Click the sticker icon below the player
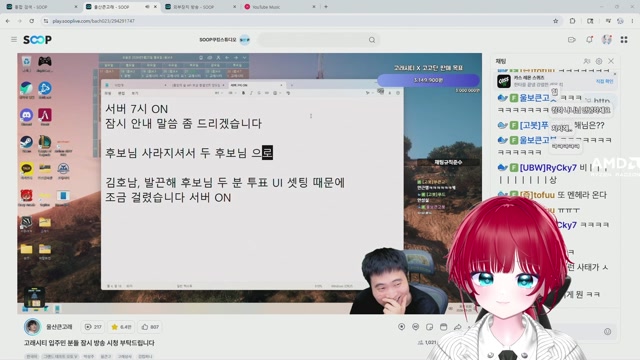The image size is (640, 360). coord(429,327)
